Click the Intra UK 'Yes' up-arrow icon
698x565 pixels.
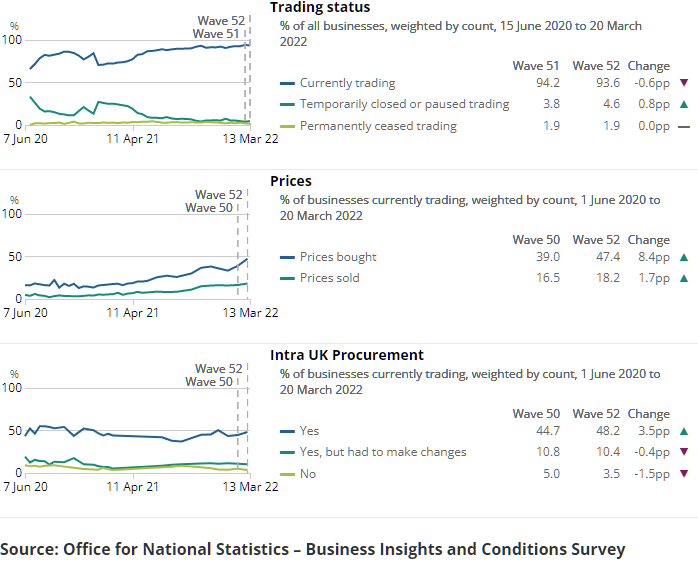point(684,431)
